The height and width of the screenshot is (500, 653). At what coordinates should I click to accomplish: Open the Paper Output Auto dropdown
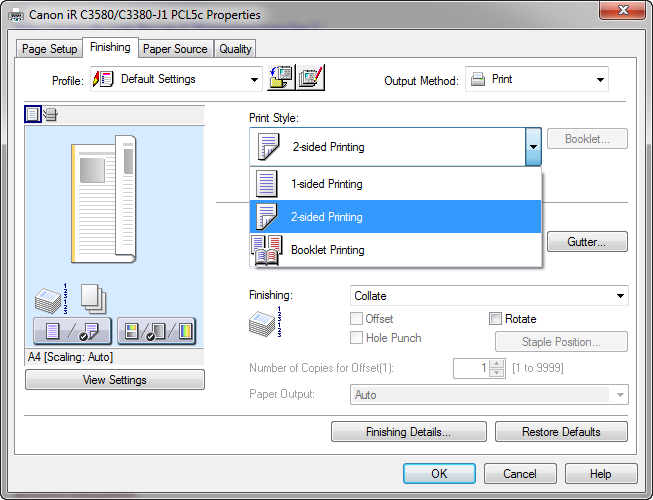489,395
